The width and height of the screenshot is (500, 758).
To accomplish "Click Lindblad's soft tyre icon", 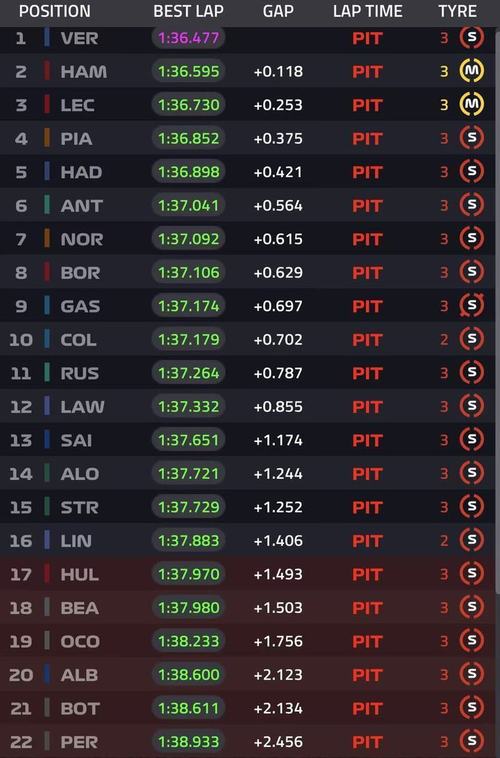I will tap(471, 540).
